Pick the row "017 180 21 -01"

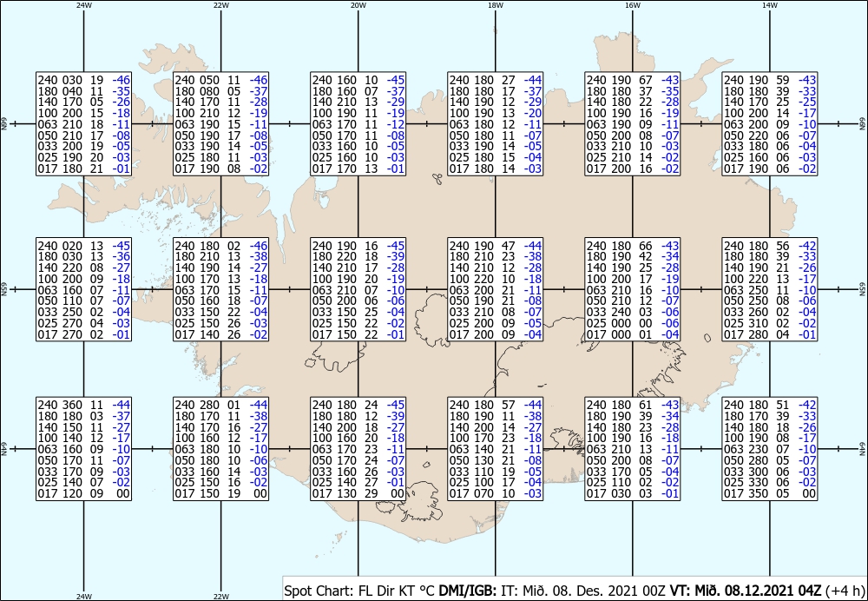point(83,168)
